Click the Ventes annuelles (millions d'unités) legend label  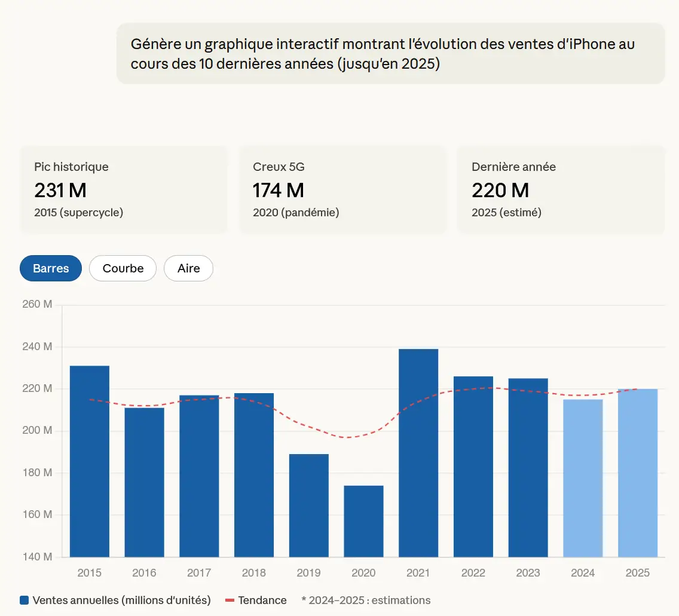click(x=122, y=600)
